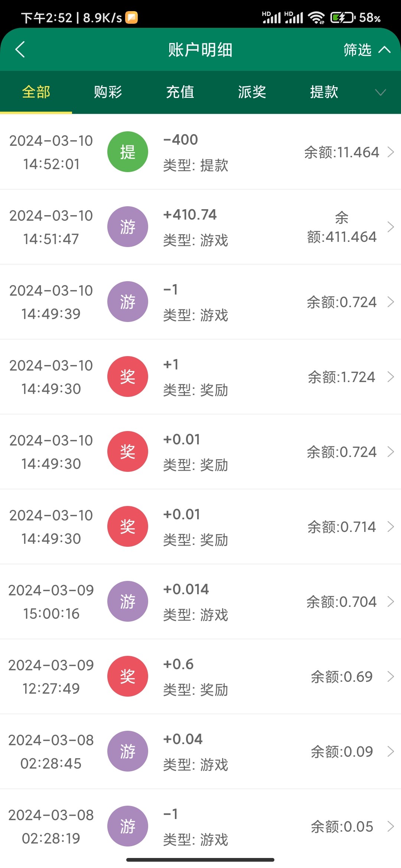Open the 15:00:16 game transaction row
The width and height of the screenshot is (401, 868).
(200, 601)
